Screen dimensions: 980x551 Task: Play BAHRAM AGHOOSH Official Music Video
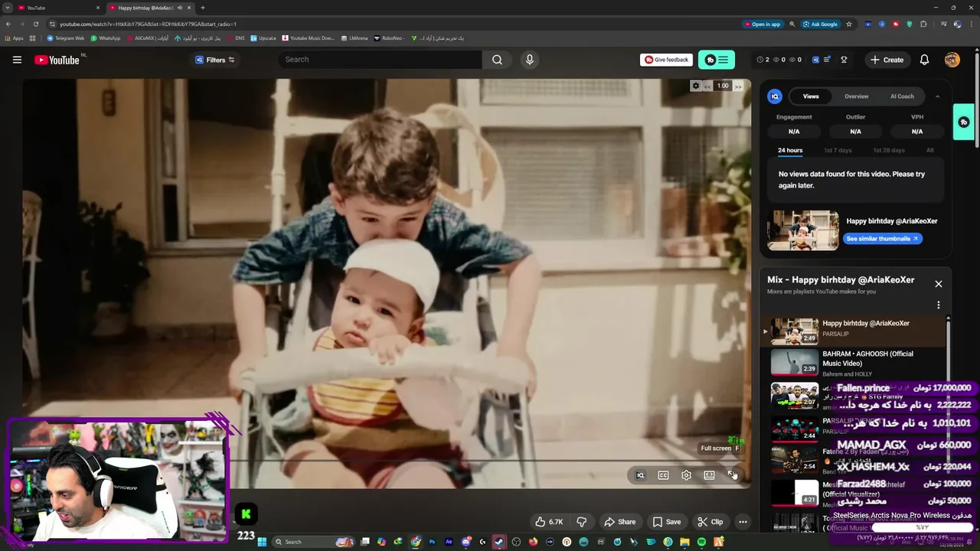[853, 363]
